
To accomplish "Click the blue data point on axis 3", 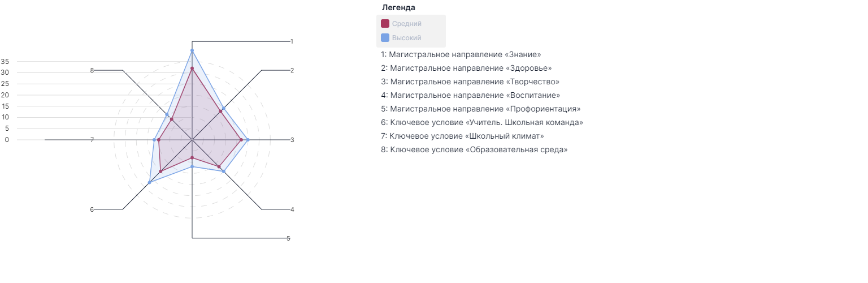I will pyautogui.click(x=248, y=140).
